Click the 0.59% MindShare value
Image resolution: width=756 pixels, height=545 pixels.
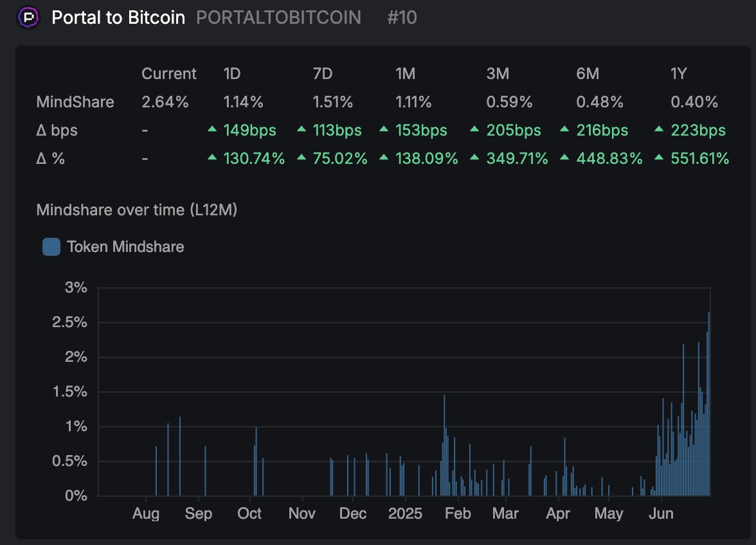pos(509,102)
